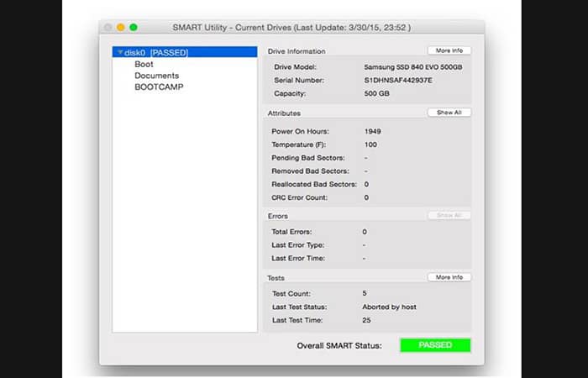
Task: Select the BOOTCAMP volume
Action: [x=159, y=87]
